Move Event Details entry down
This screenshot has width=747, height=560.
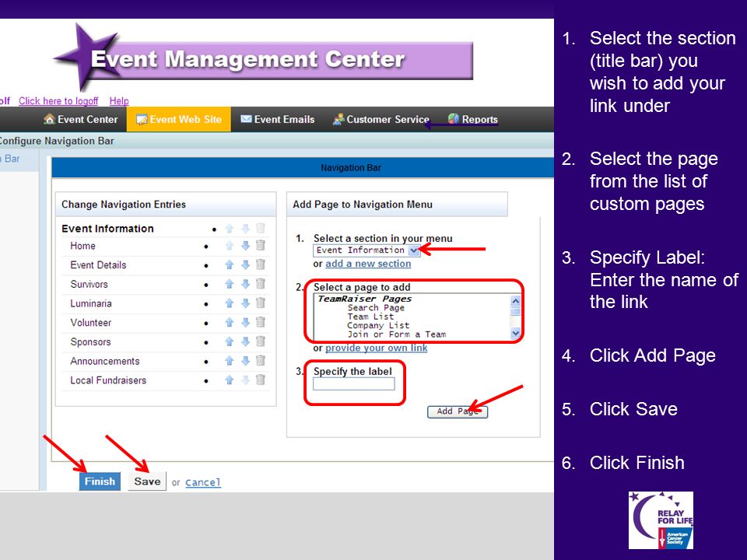[x=245, y=264]
